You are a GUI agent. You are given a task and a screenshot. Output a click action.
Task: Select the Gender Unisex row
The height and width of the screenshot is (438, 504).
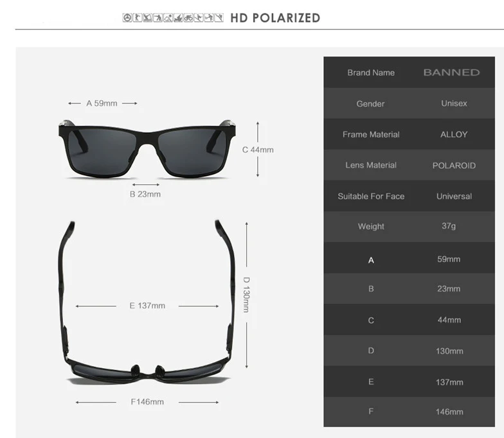point(409,103)
